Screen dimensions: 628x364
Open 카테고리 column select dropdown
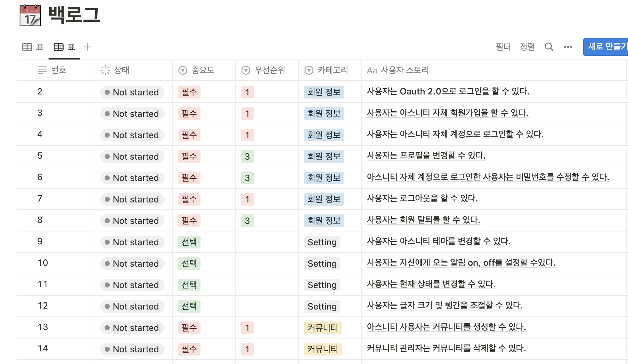(309, 70)
